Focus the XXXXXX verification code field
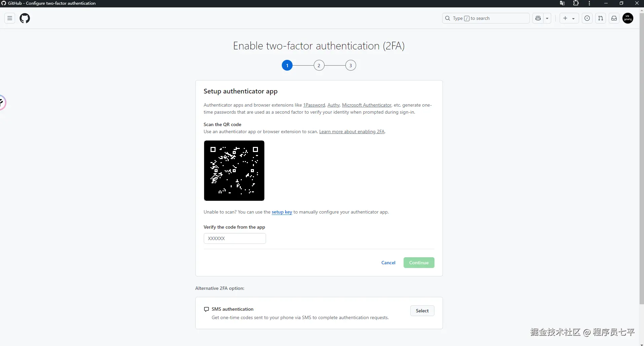 (235, 238)
